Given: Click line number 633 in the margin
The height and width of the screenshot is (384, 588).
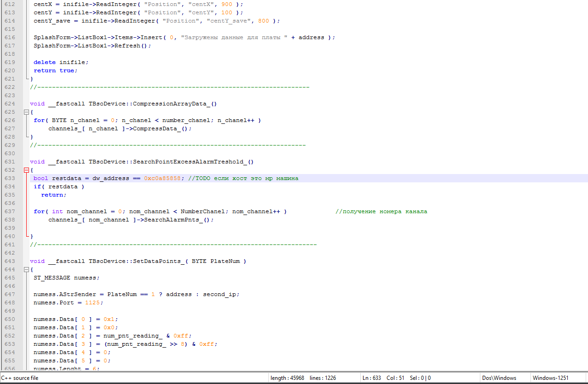Looking at the screenshot, I should point(10,178).
